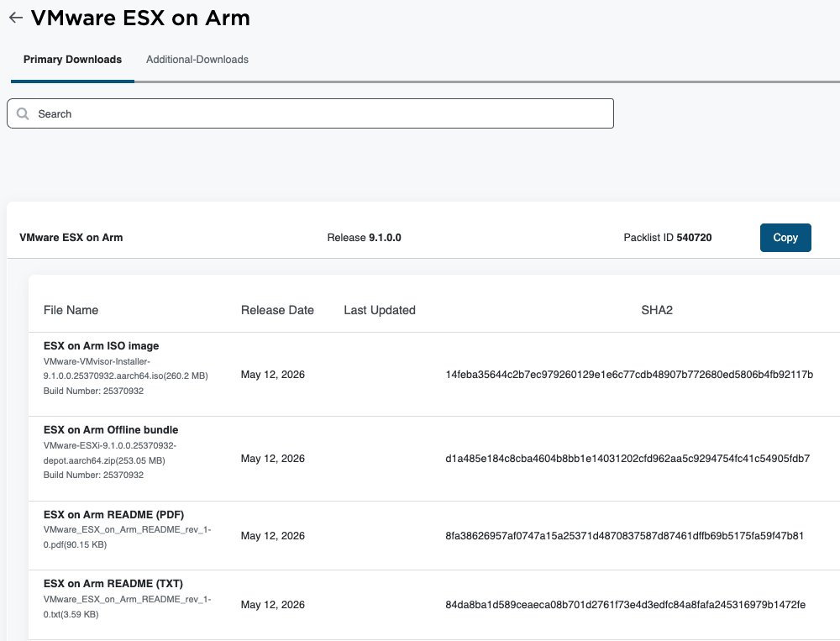
Task: Select ESX on Arm Offline bundle title
Action: (x=111, y=430)
